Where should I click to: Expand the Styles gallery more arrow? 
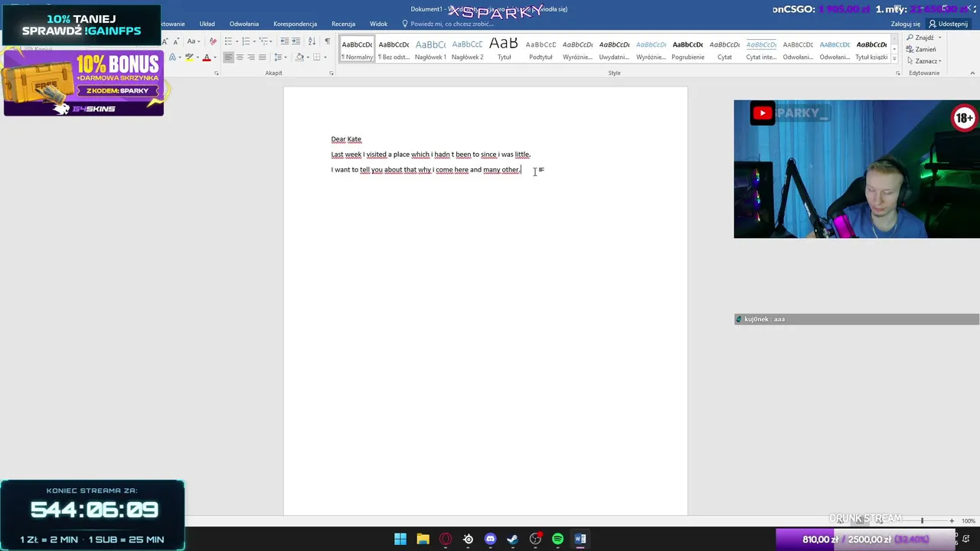[x=894, y=60]
